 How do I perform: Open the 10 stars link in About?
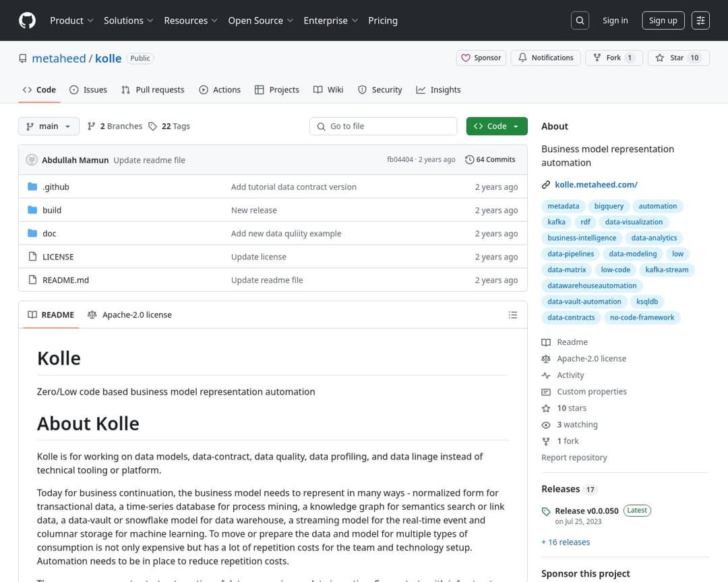[572, 408]
